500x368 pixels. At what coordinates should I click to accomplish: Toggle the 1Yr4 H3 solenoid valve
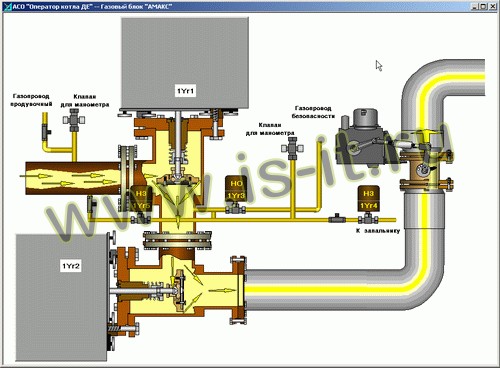click(x=368, y=199)
